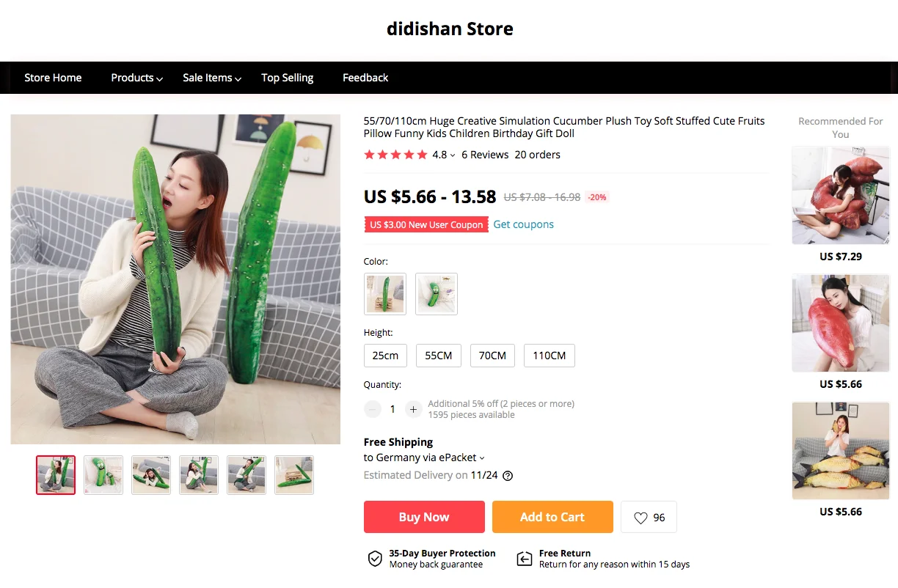Open the star rating breakdown chevron
This screenshot has height=588, width=898.
pos(453,155)
